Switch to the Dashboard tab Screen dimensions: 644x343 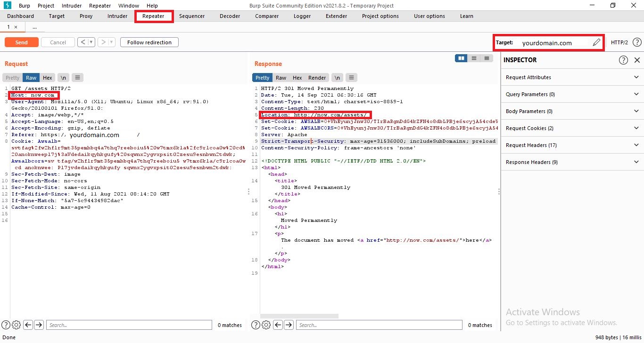[21, 16]
